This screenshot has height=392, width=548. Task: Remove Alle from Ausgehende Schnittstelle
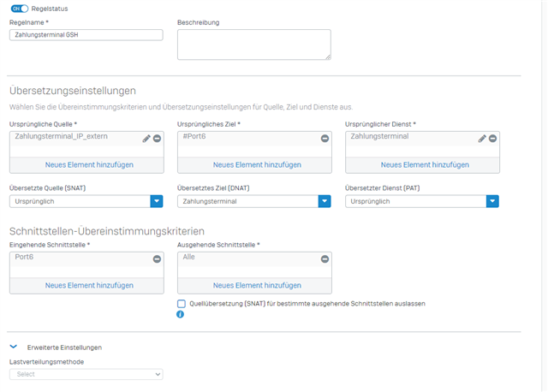[x=325, y=259]
